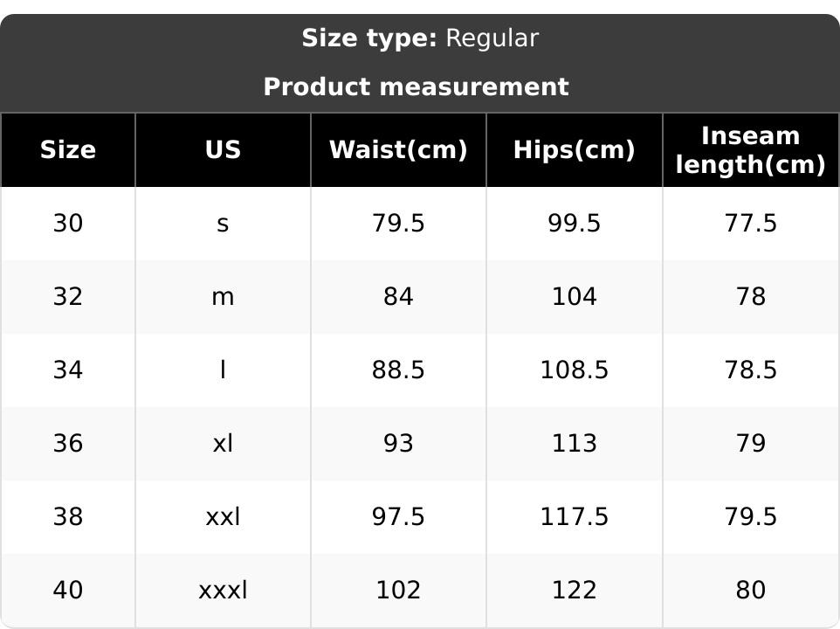The image size is (840, 629).
Task: Select the Inseam length(cm) column header
Action: click(750, 150)
